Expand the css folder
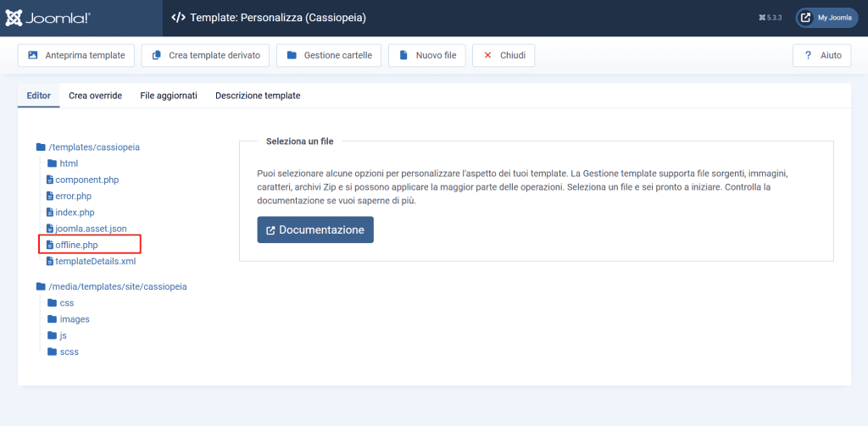This screenshot has width=868, height=426. click(61, 302)
